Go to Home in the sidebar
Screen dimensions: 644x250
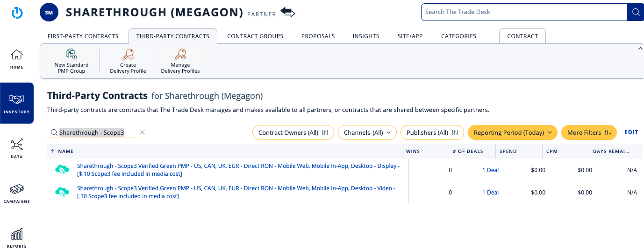click(17, 59)
